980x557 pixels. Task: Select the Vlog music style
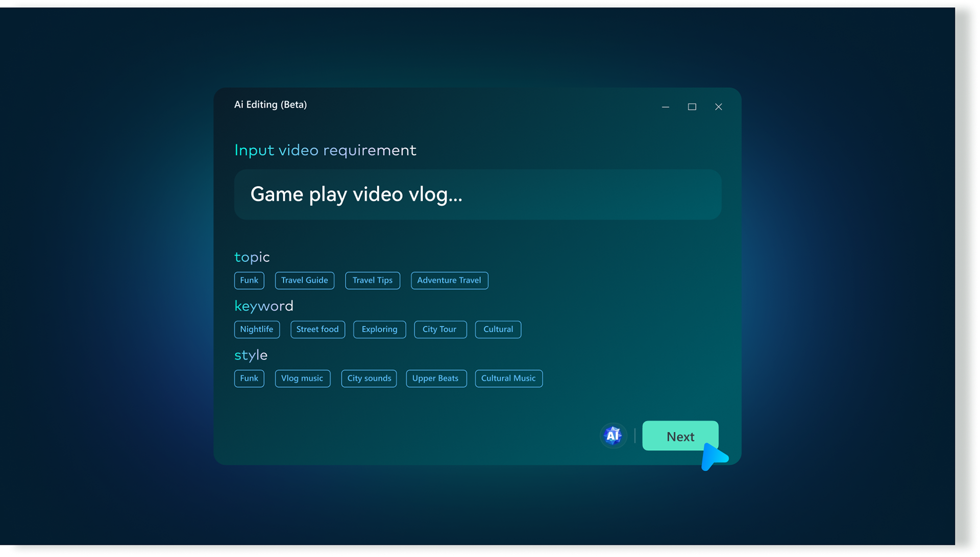tap(302, 378)
